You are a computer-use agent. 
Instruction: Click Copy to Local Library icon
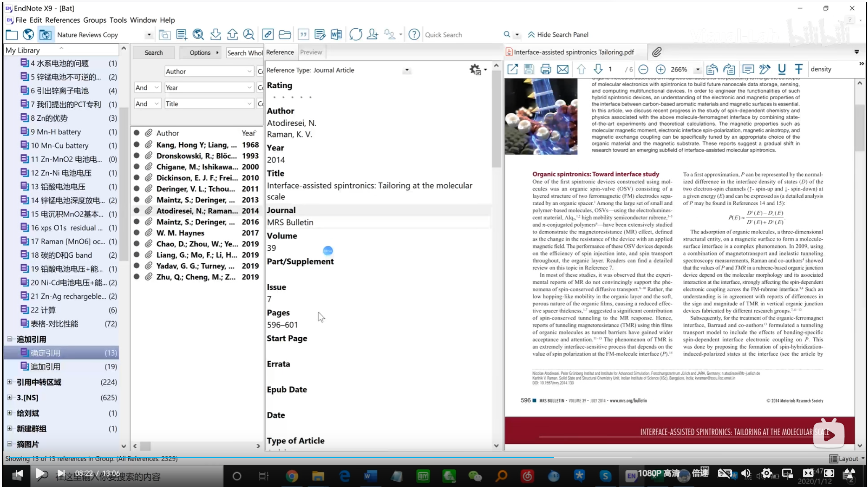click(164, 34)
